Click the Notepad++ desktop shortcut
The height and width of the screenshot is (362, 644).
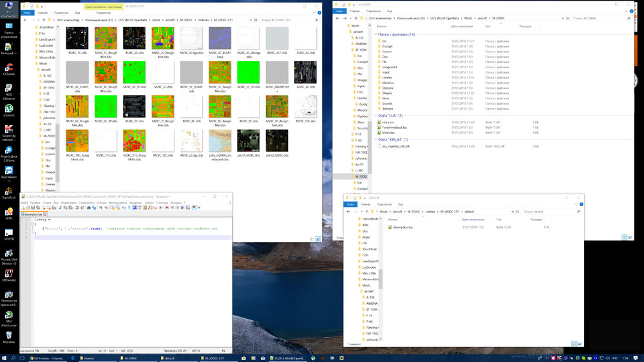pos(9,46)
